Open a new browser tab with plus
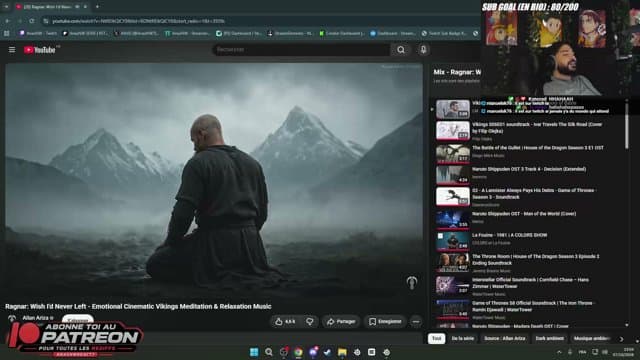The image size is (640, 360). [x=97, y=7]
